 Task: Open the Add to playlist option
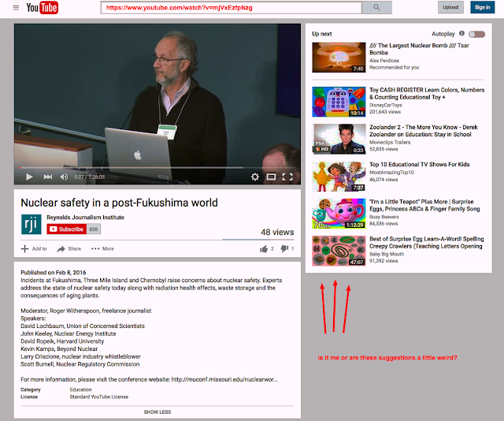click(x=34, y=249)
